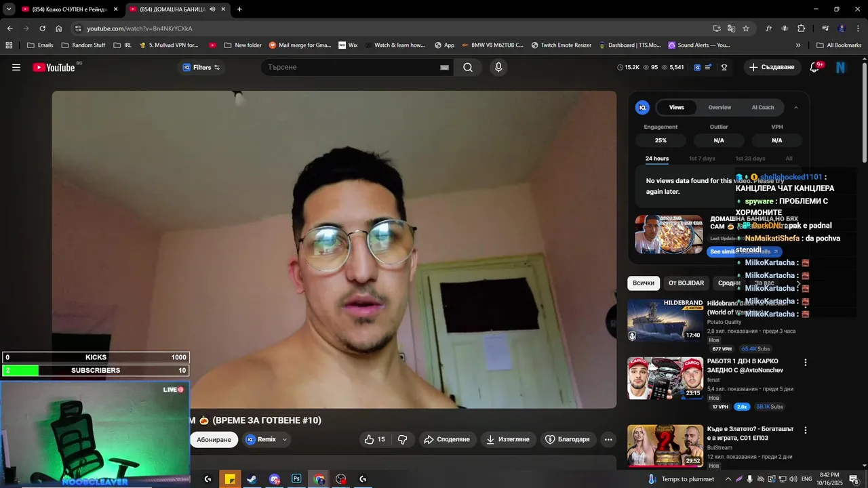
Task: Open the Twitch Emote Resizer bookmark
Action: [x=561, y=45]
